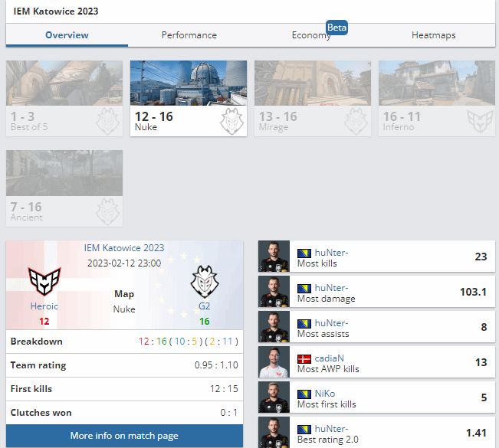This screenshot has width=499, height=448.
Task: Select the Ancient 7 - 16 map card
Action: (x=64, y=188)
